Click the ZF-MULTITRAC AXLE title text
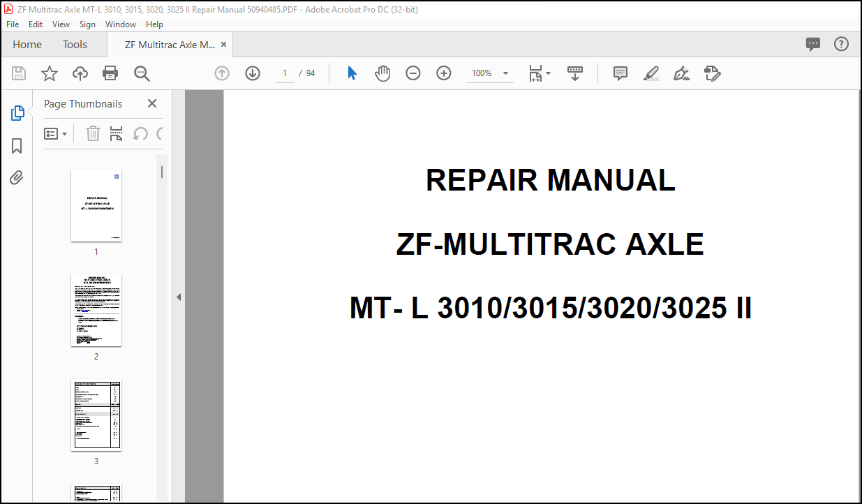Image resolution: width=862 pixels, height=504 pixels. pos(550,244)
